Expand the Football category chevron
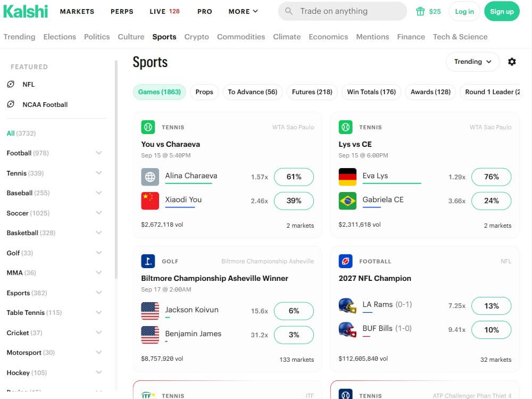The image size is (532, 399). [99, 153]
